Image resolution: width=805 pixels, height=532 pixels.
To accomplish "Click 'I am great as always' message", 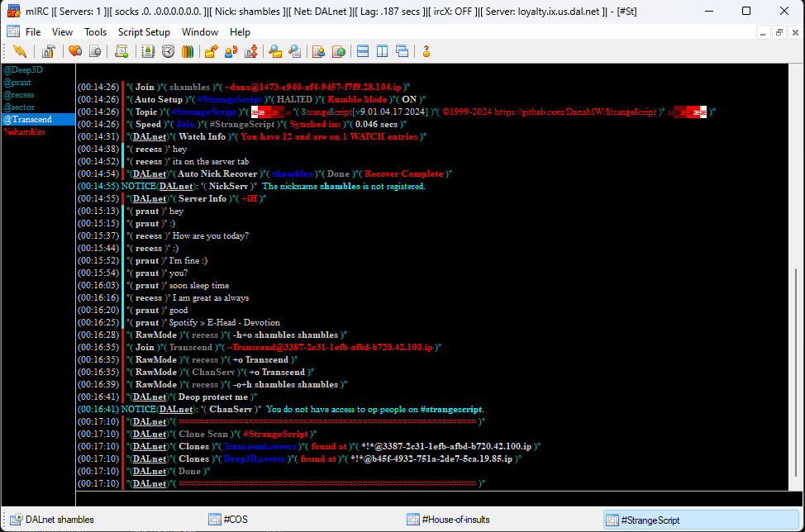I will click(211, 298).
